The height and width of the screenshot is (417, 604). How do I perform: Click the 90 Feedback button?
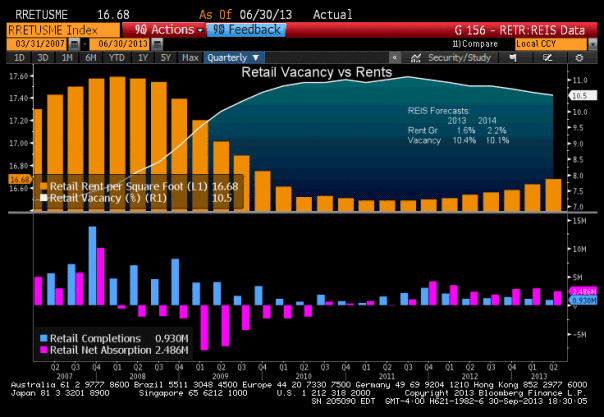[247, 30]
